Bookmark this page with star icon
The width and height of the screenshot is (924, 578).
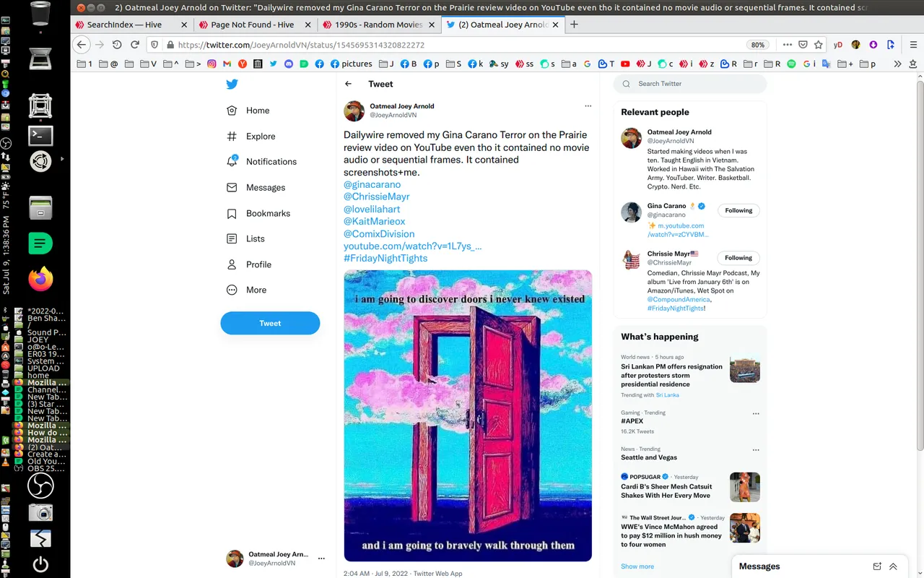(819, 44)
